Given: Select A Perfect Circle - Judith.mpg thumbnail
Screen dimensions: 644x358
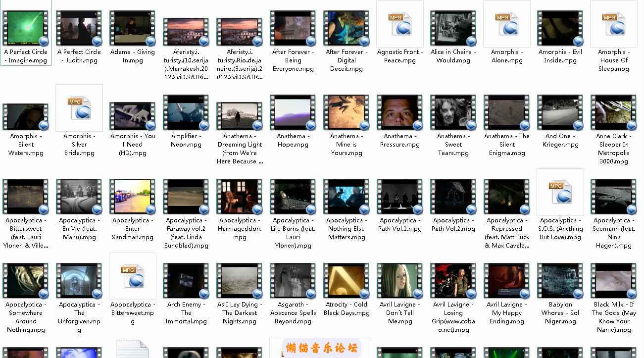Looking at the screenshot, I should pos(79,29).
